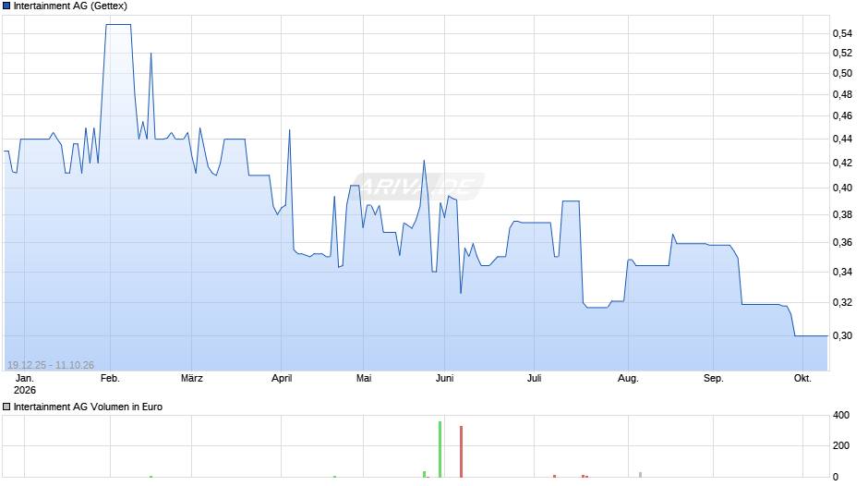Click the 'Intertainment AG Volumen in Euro' label

[88, 407]
